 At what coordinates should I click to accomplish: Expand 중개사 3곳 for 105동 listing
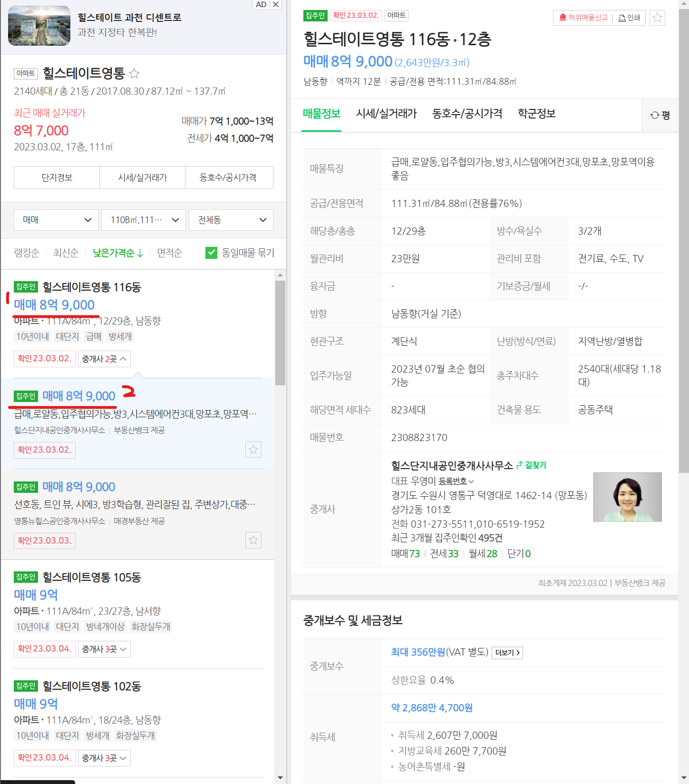click(104, 649)
